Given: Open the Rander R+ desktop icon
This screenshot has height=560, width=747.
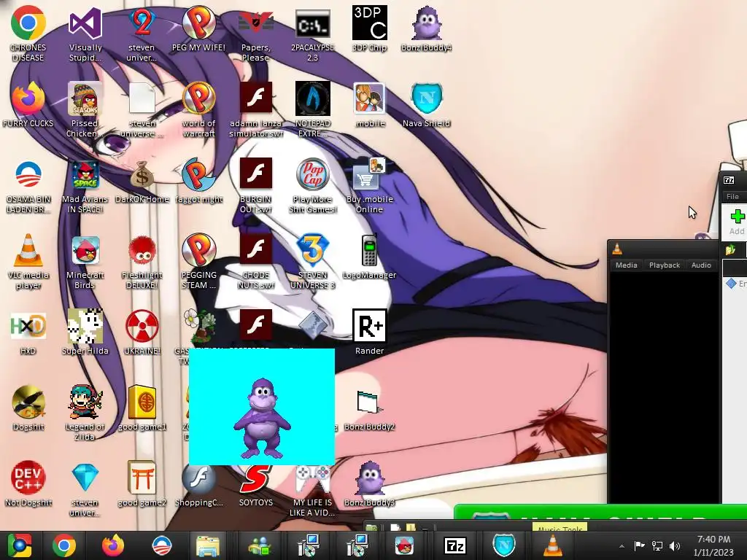Looking at the screenshot, I should click(369, 326).
